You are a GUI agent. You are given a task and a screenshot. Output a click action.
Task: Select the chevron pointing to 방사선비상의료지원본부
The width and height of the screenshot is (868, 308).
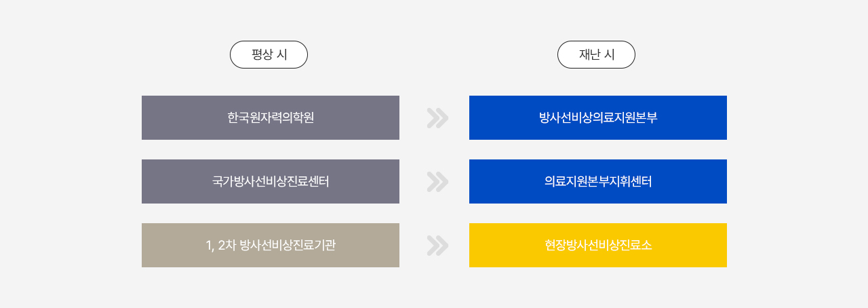coord(437,118)
